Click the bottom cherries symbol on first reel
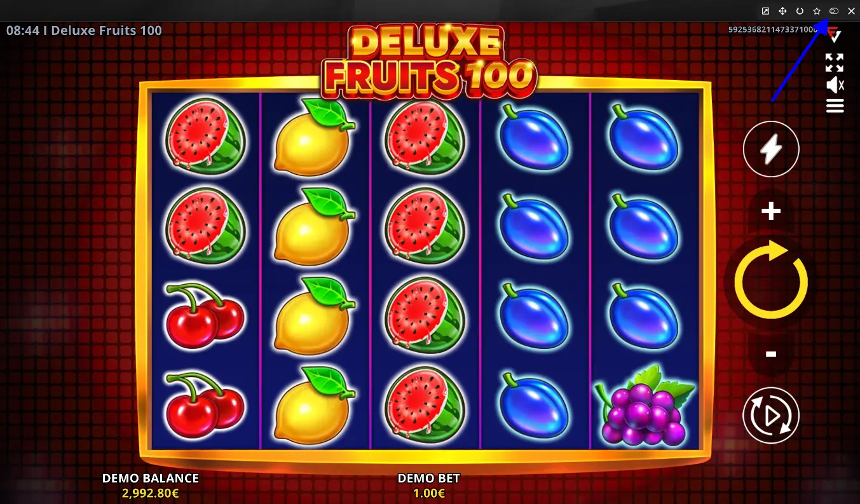 pos(205,405)
